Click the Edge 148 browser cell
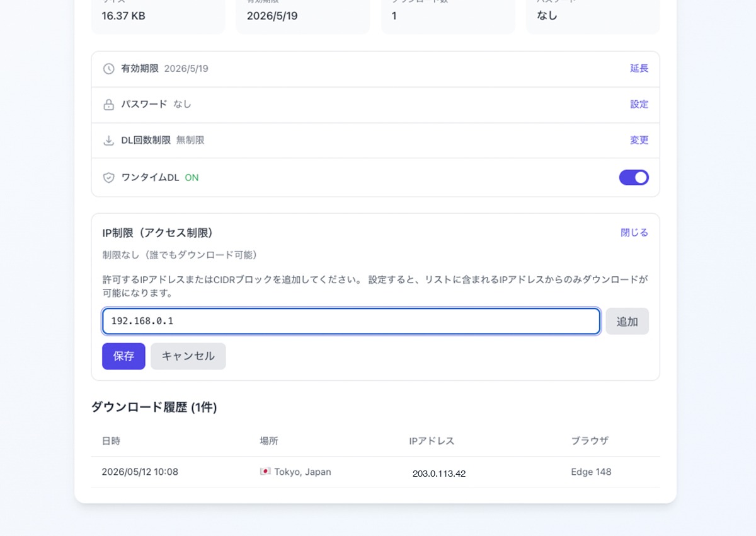 (x=592, y=472)
